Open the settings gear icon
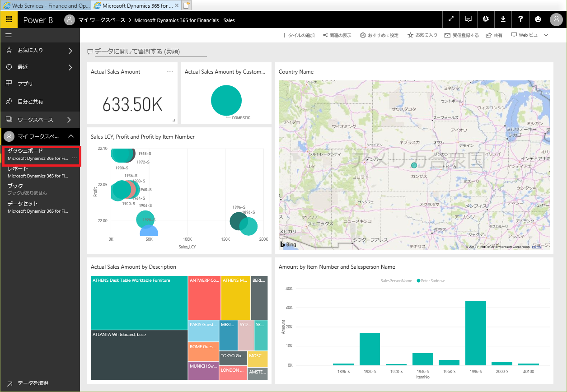 486,19
